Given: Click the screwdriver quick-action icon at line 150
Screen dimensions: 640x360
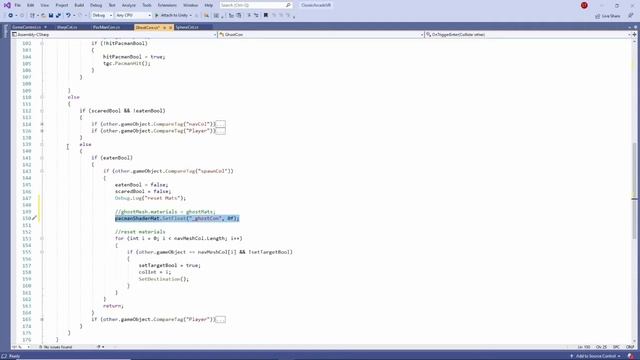Looking at the screenshot, I should click(34, 218).
